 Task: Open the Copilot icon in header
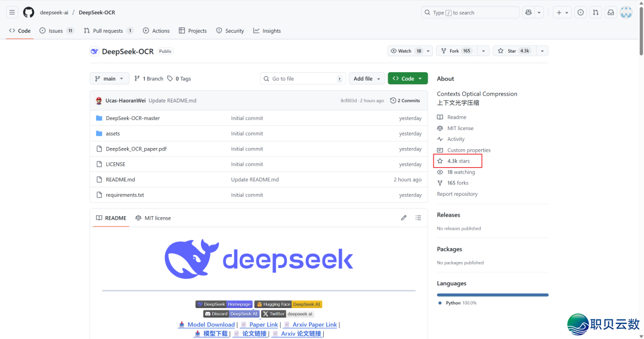point(528,13)
